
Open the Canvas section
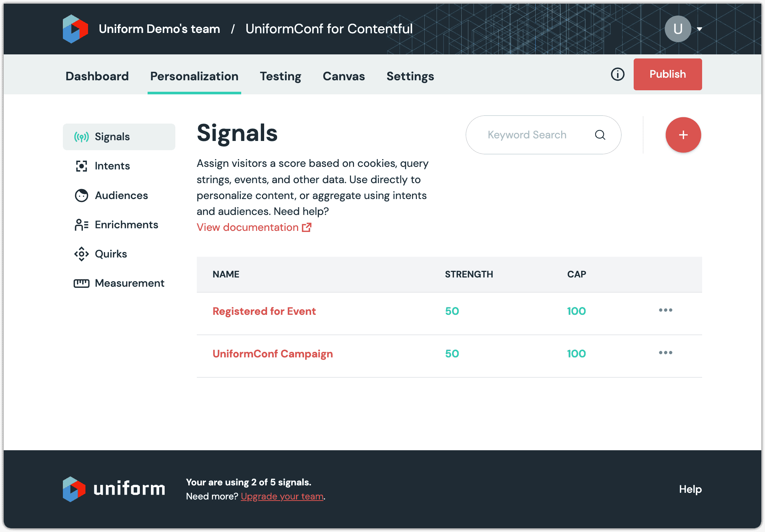[344, 76]
